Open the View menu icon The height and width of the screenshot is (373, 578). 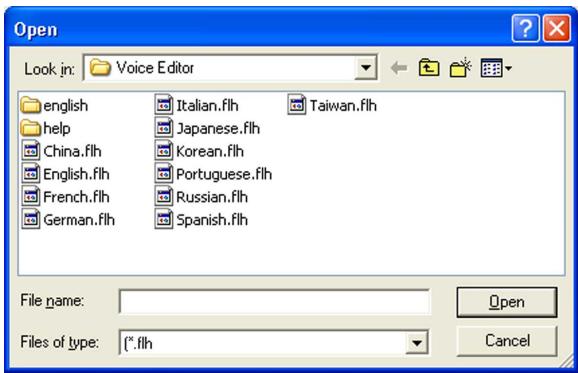tap(496, 68)
